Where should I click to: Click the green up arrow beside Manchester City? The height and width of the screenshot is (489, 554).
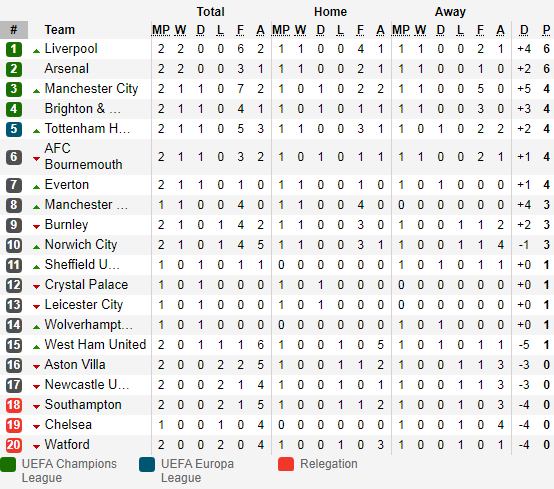point(36,91)
